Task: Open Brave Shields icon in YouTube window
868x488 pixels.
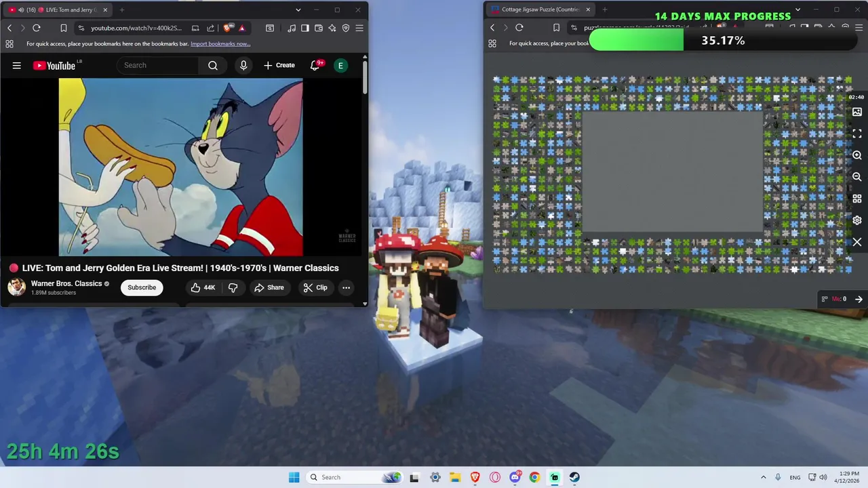Action: [227, 28]
